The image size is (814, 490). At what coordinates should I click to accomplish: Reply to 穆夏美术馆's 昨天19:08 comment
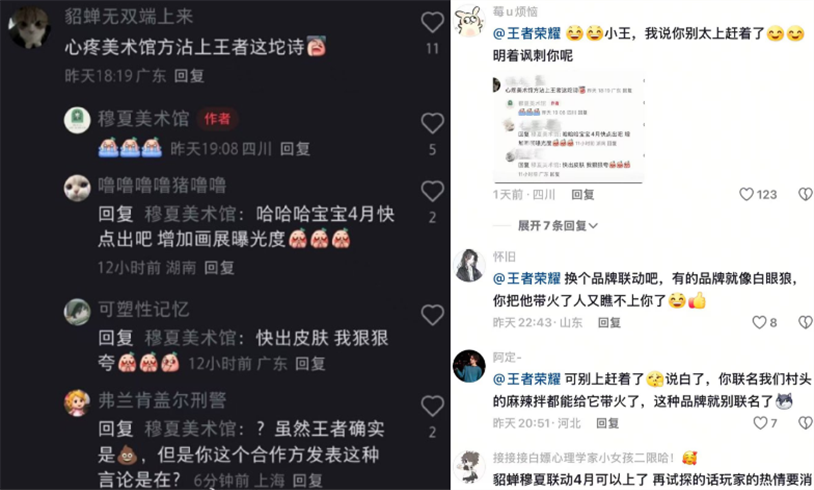(295, 149)
